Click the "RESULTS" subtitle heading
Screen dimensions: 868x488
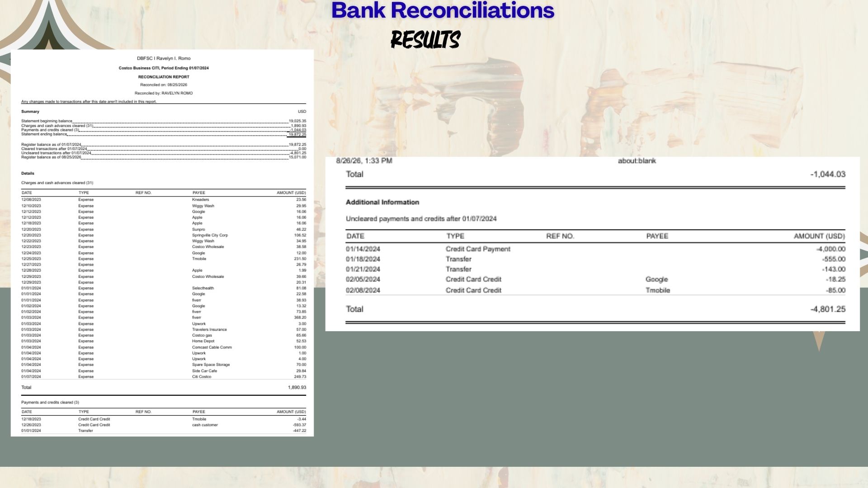425,40
